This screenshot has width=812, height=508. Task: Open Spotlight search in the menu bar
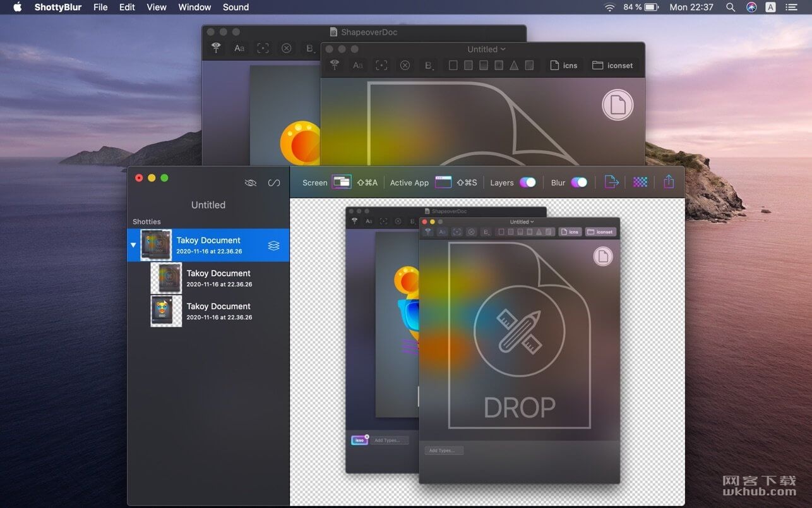click(x=731, y=7)
